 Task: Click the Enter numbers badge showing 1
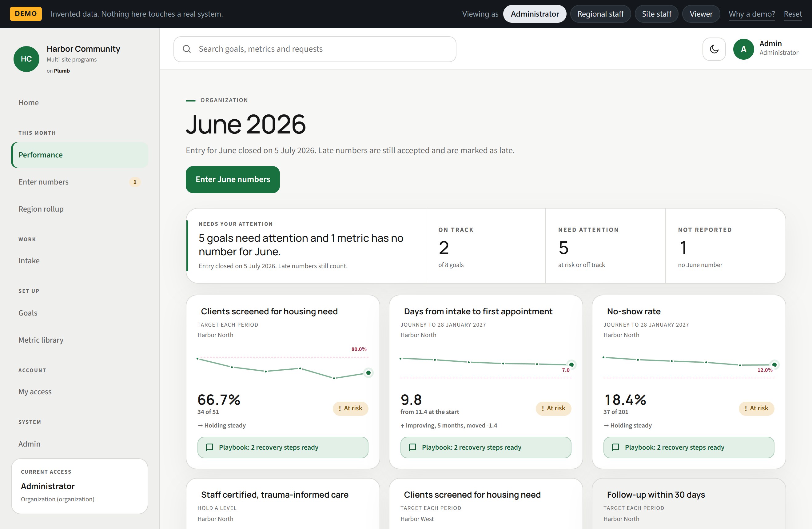(135, 182)
